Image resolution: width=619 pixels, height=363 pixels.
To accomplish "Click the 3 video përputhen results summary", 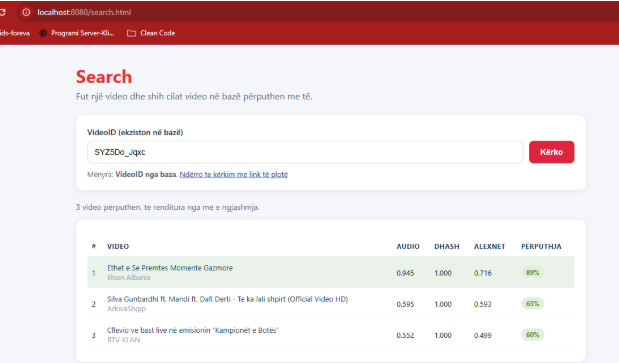I will 168,207.
